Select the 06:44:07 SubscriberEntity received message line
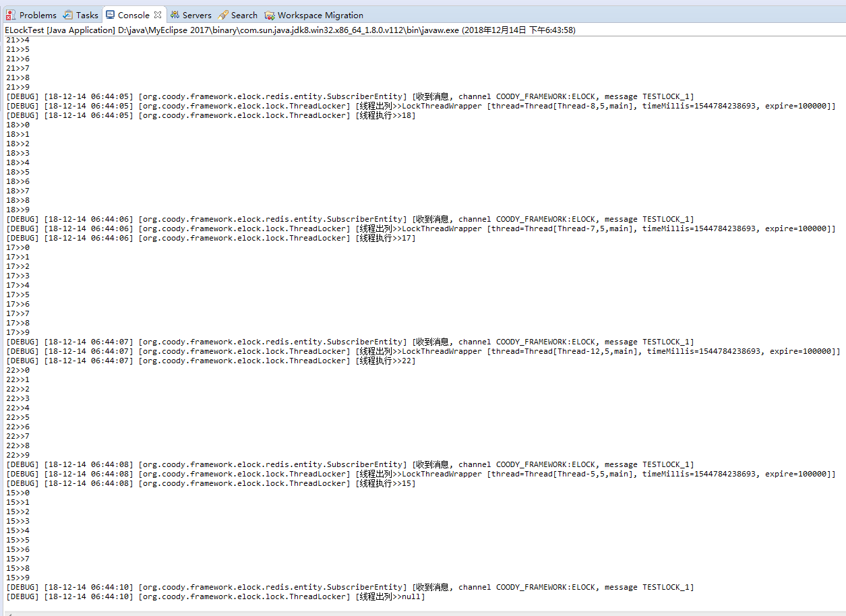The width and height of the screenshot is (846, 616). click(350, 342)
